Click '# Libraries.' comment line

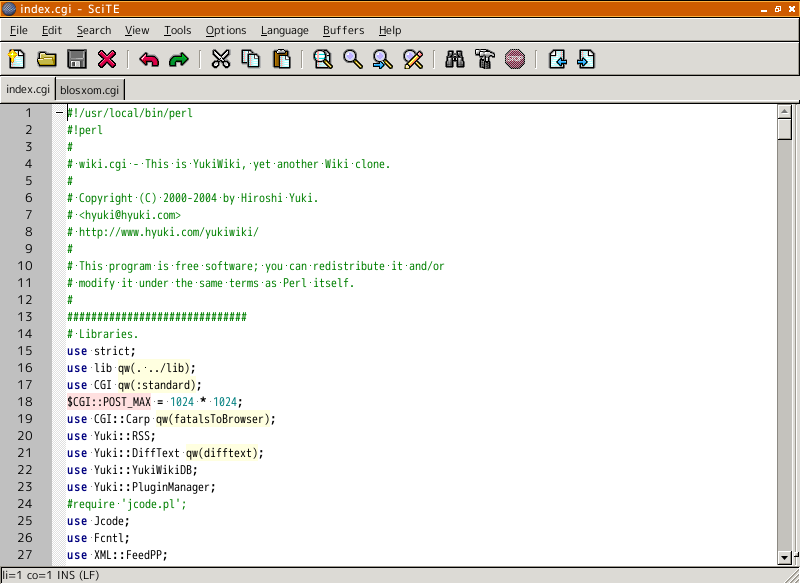(x=103, y=334)
